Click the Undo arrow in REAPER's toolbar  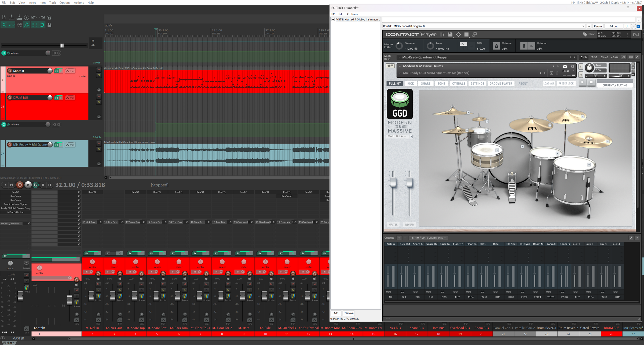point(34,17)
